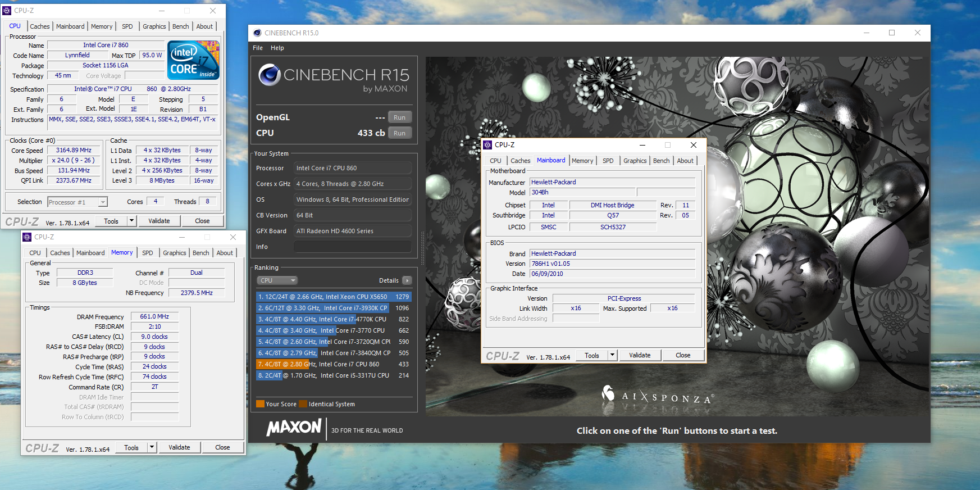
Task: Click the BIOS Date value 06/09/2010
Action: (x=613, y=274)
